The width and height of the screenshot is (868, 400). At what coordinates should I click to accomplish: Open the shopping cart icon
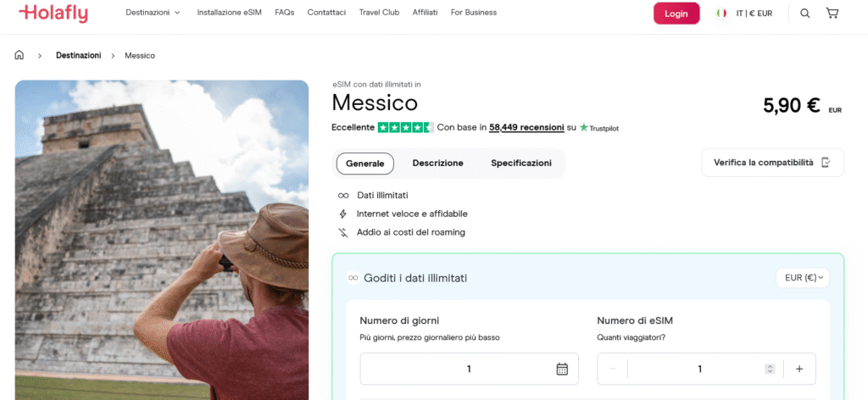tap(832, 13)
